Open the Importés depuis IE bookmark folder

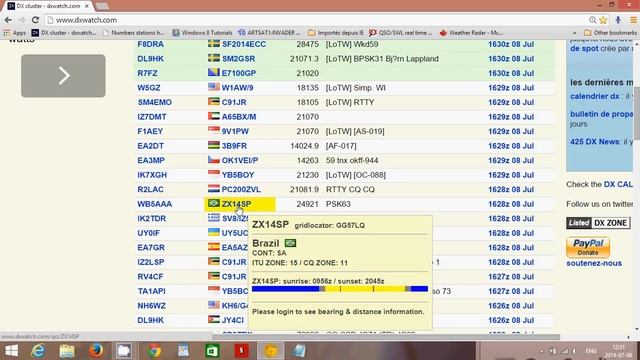point(336,33)
